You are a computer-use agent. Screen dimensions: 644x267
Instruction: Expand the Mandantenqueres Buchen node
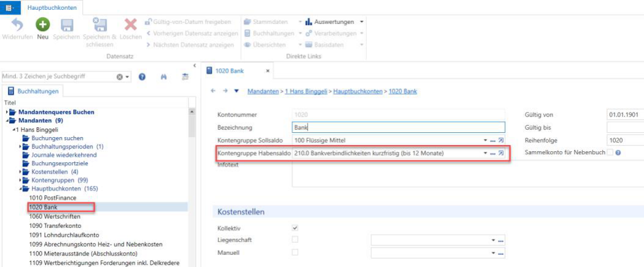7,112
